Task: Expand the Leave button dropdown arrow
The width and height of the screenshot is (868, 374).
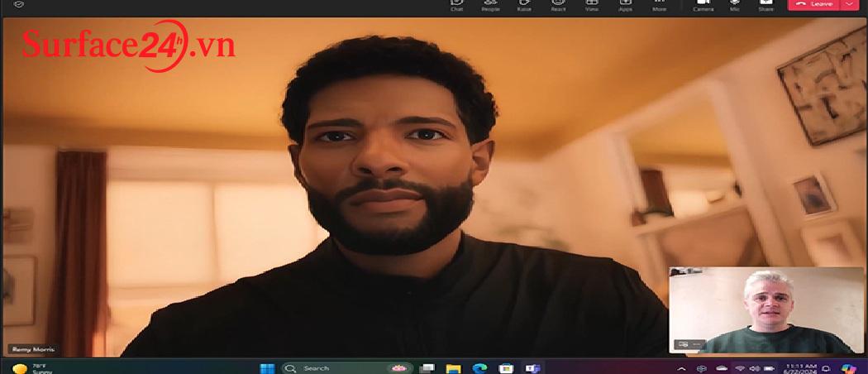Action: click(851, 4)
